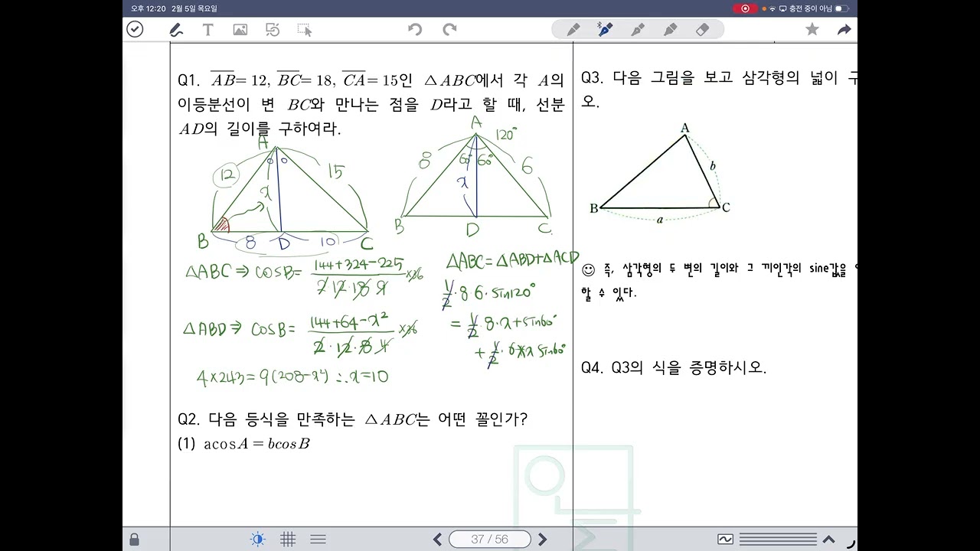Select the highlighter marker tool
This screenshot has width=980, height=551.
[x=671, y=30]
